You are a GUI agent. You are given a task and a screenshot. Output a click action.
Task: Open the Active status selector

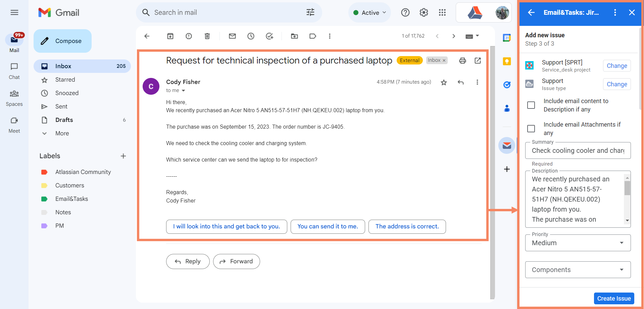click(369, 12)
